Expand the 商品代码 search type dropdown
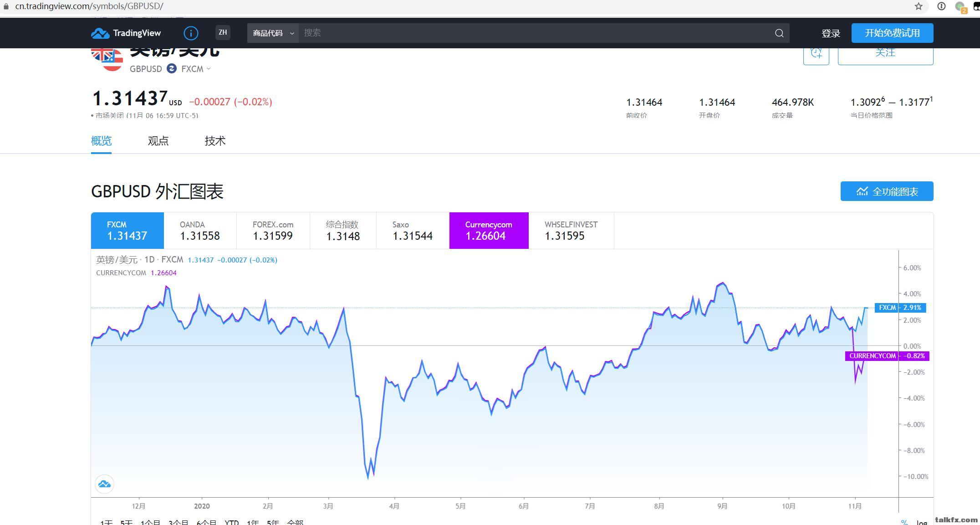The height and width of the screenshot is (525, 980). click(x=273, y=33)
